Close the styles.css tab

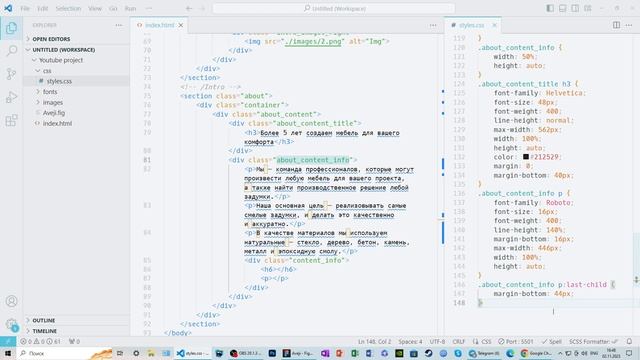tap(494, 25)
